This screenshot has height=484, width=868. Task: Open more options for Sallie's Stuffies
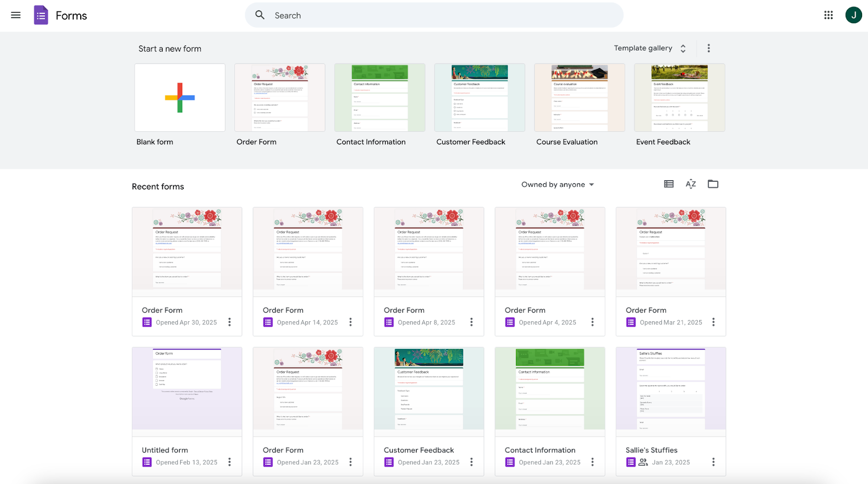[x=713, y=462]
